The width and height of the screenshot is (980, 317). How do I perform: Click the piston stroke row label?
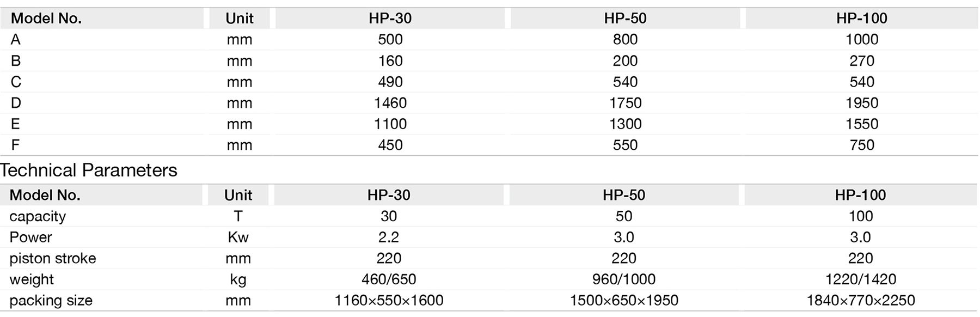pos(52,259)
